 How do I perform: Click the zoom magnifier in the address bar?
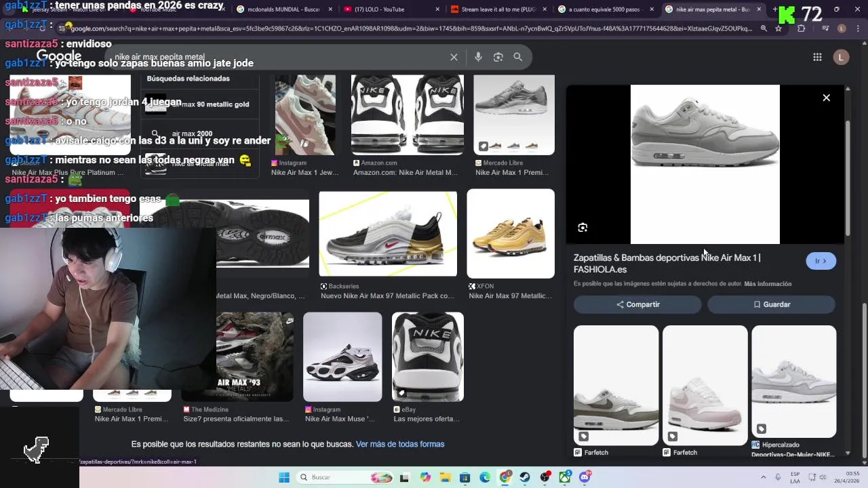click(x=764, y=28)
